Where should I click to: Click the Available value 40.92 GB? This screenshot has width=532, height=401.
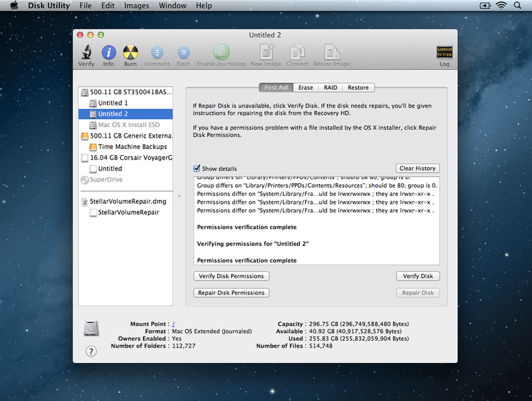355,331
